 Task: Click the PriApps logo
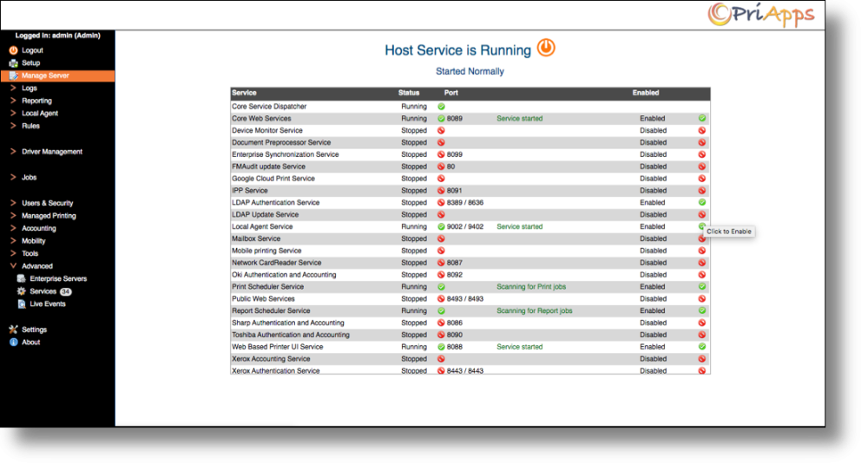point(761,15)
